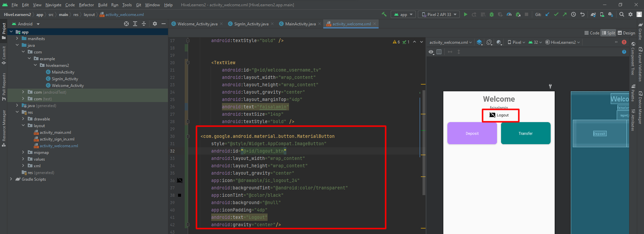644x234 pixels.
Task: Click the Transfer button in preview
Action: tap(526, 133)
